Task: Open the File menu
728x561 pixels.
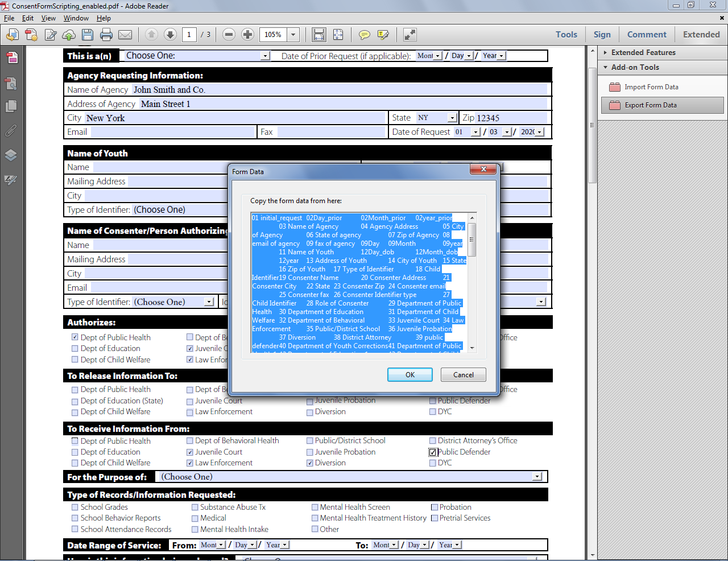Action: coord(9,18)
